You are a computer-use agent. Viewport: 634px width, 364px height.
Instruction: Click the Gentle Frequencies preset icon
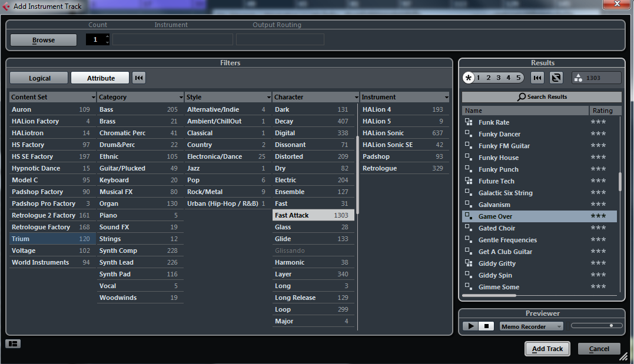(x=469, y=239)
